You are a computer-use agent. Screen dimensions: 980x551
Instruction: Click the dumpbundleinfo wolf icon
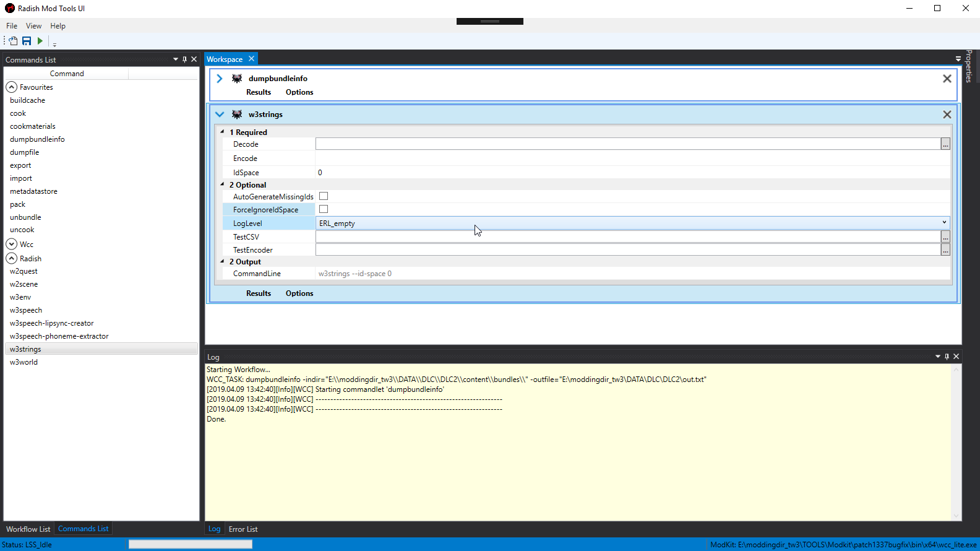click(x=237, y=79)
